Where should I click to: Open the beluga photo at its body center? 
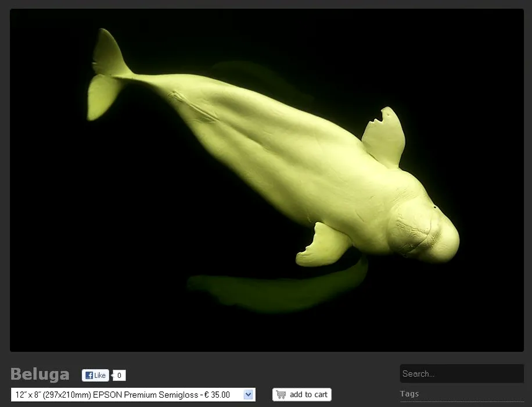point(279,157)
